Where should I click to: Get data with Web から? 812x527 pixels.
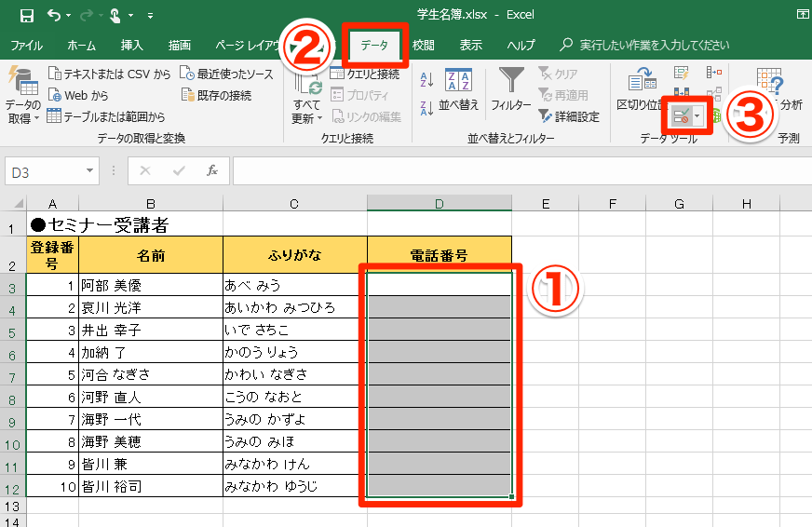tap(78, 95)
